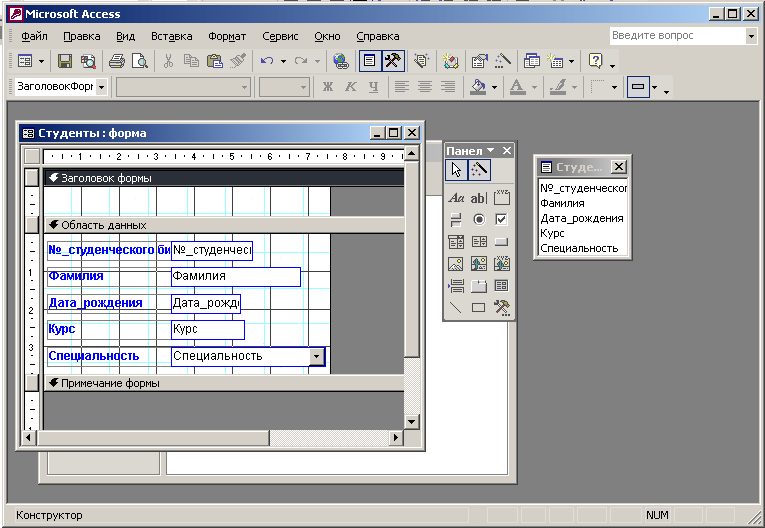765x528 pixels.
Task: Open the View button dropdown arrow
Action: point(41,61)
